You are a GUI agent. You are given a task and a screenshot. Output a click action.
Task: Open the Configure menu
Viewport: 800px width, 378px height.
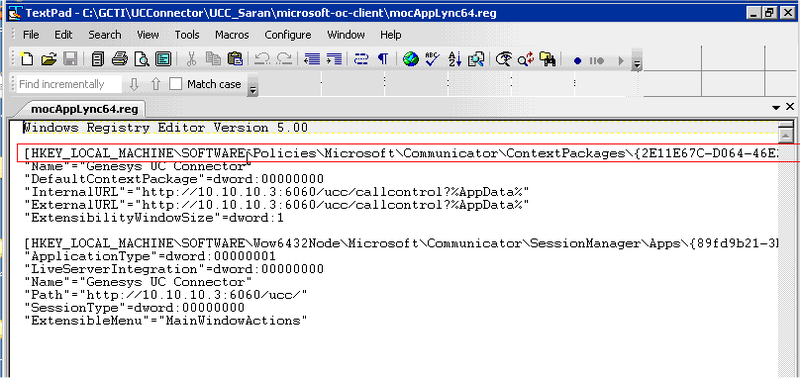(288, 35)
